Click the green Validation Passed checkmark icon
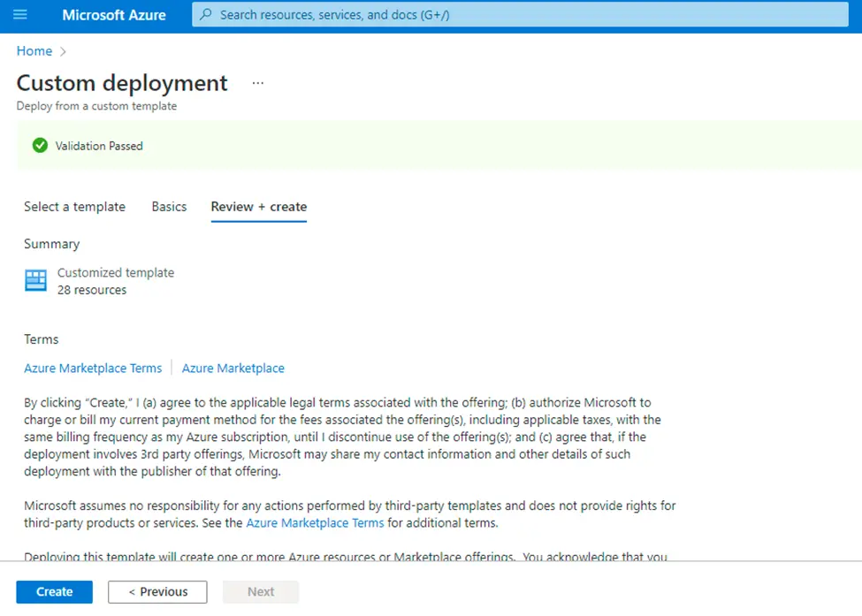The width and height of the screenshot is (862, 616). 40,146
